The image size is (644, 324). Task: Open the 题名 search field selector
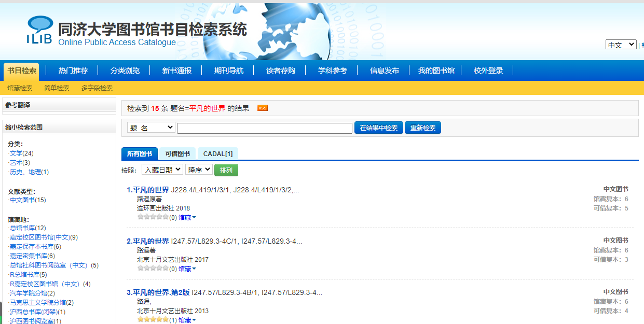151,128
